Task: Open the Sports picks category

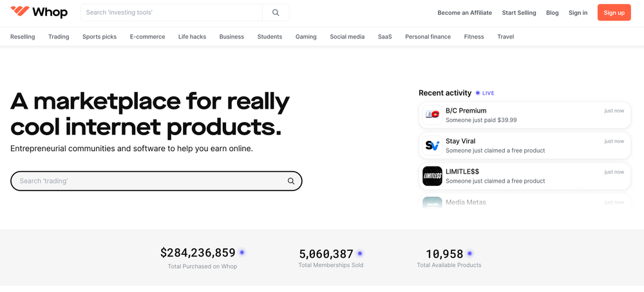Action: pos(99,37)
